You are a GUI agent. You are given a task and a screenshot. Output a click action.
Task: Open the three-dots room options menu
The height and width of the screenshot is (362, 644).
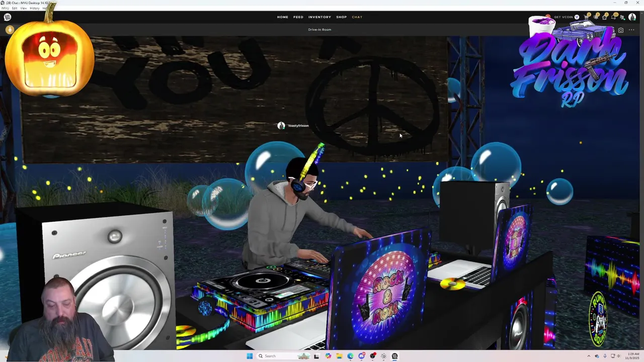coord(631,30)
